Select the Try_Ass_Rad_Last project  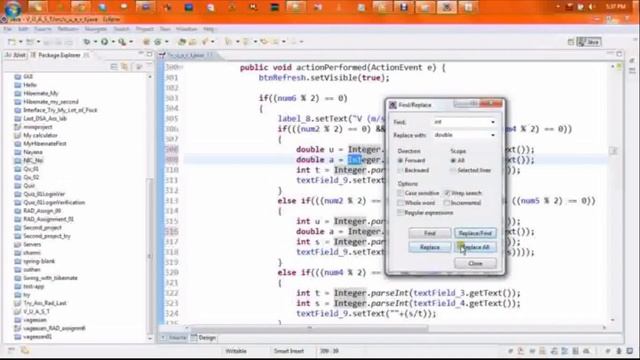pos(44,303)
